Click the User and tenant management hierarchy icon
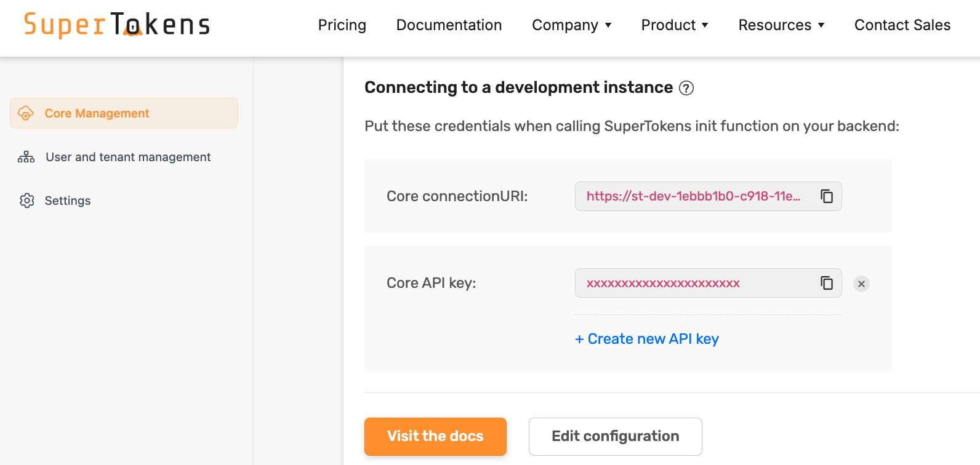 click(x=26, y=157)
